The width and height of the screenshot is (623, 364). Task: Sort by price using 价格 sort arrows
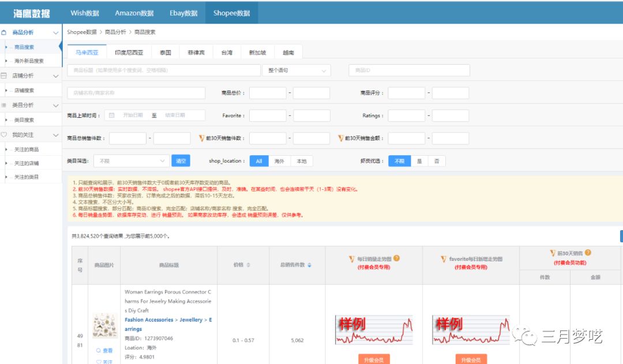(248, 265)
